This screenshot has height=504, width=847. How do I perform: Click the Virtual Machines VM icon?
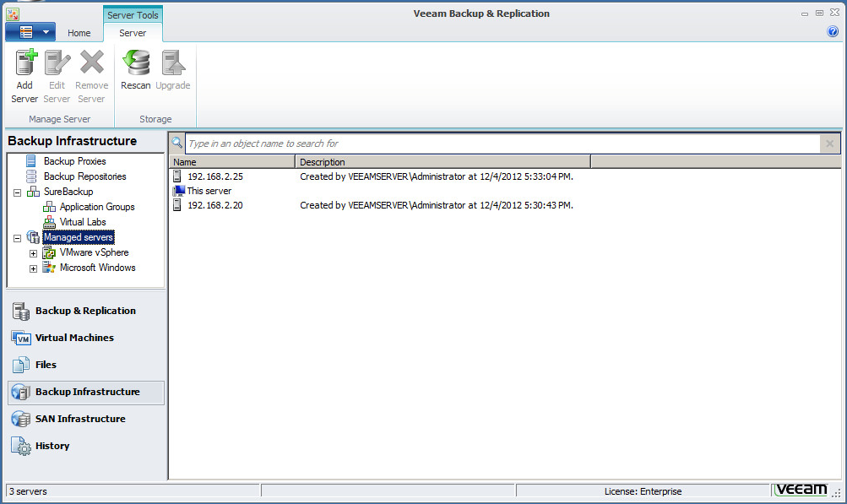pos(21,339)
